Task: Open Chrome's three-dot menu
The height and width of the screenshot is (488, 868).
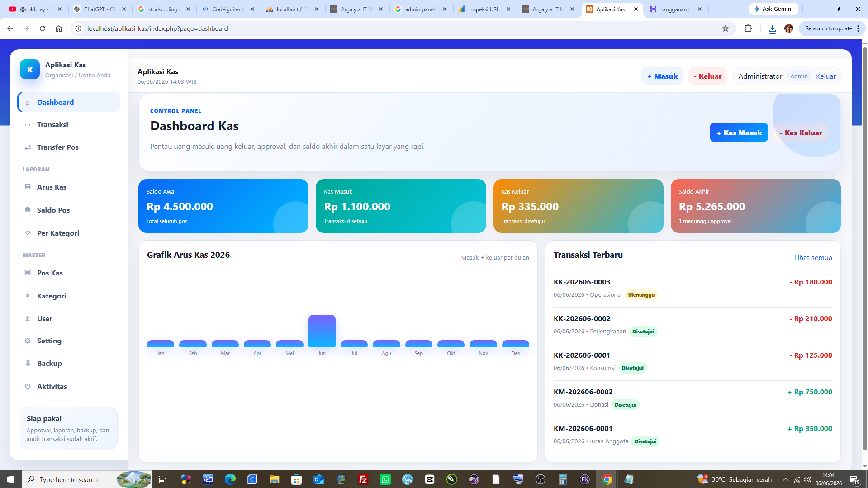Action: (x=858, y=28)
